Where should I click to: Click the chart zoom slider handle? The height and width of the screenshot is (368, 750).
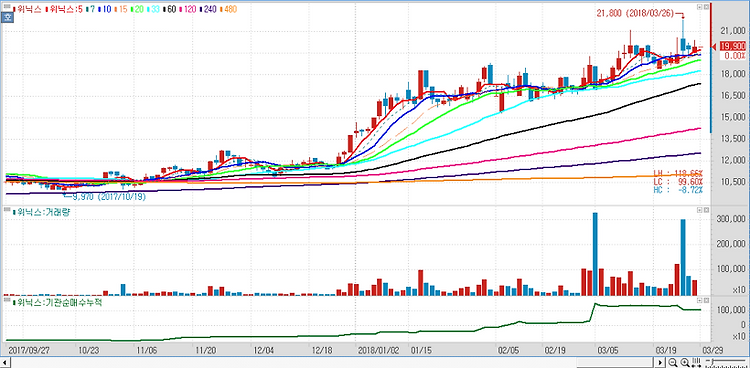click(x=713, y=362)
